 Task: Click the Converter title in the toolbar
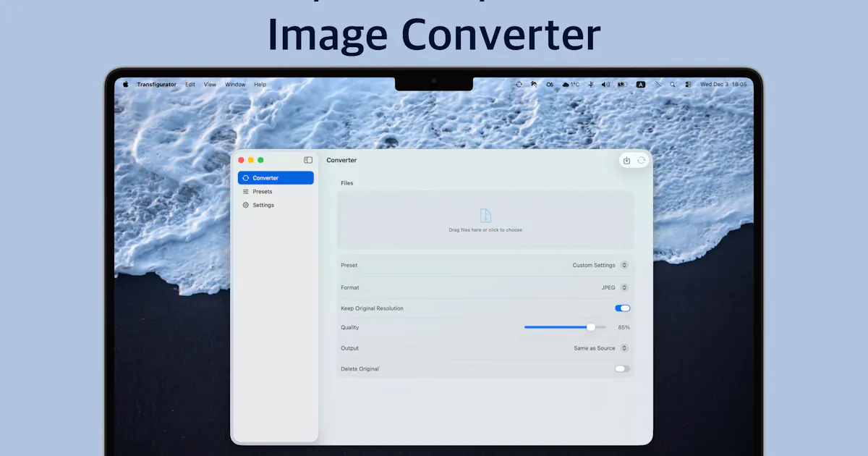pos(341,161)
